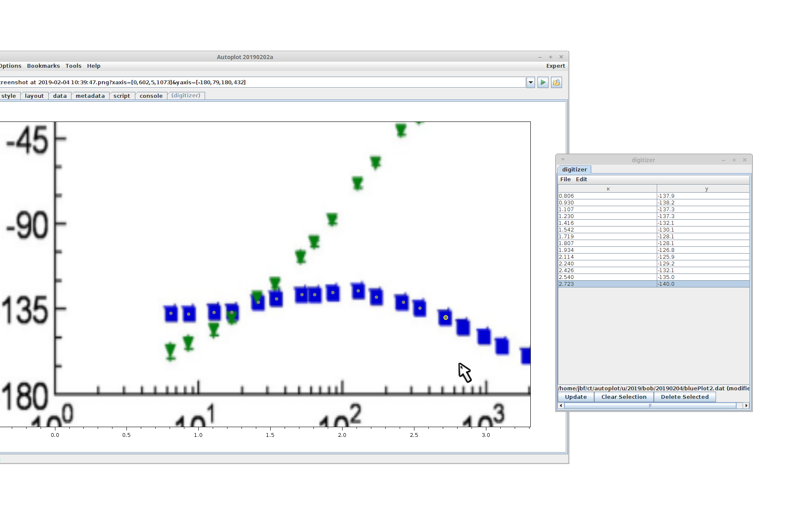Screen dimensions: 812x508
Task: Click the digitizer window menu triangle icon
Action: coord(563,160)
